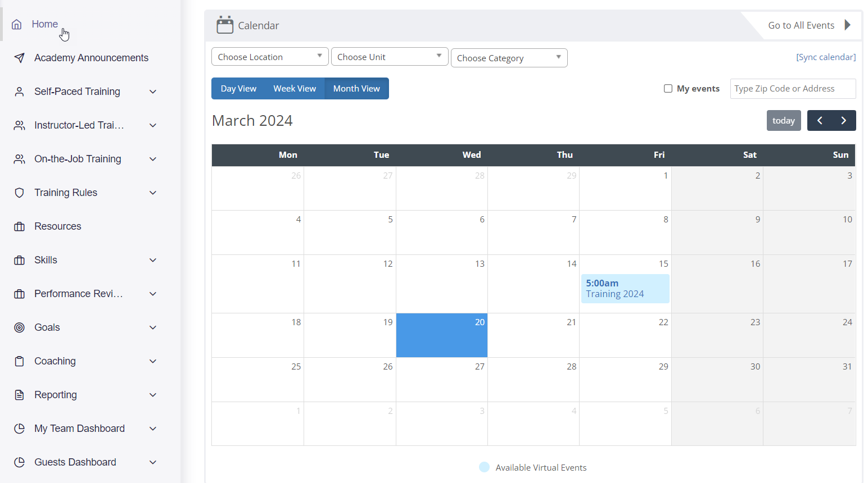Click the Training Rules shield icon
Image resolution: width=868 pixels, height=483 pixels.
click(19, 193)
